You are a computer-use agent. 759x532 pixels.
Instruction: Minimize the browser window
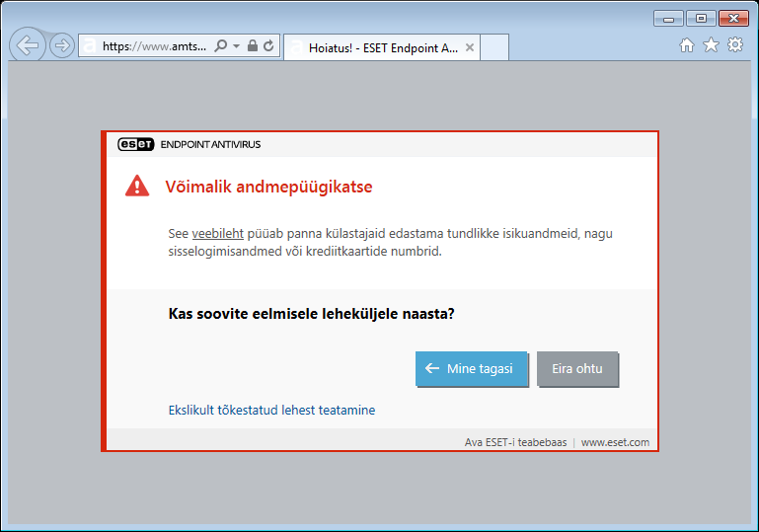click(x=668, y=19)
